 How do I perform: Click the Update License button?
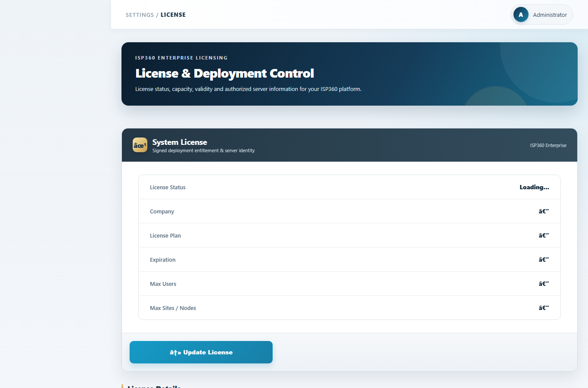pos(201,352)
